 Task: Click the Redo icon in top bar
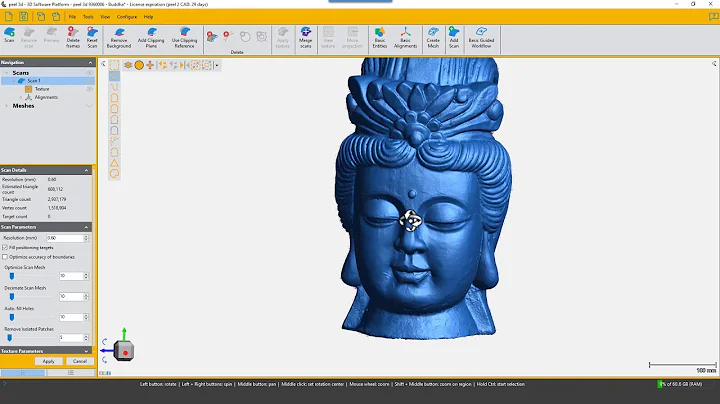[56, 17]
